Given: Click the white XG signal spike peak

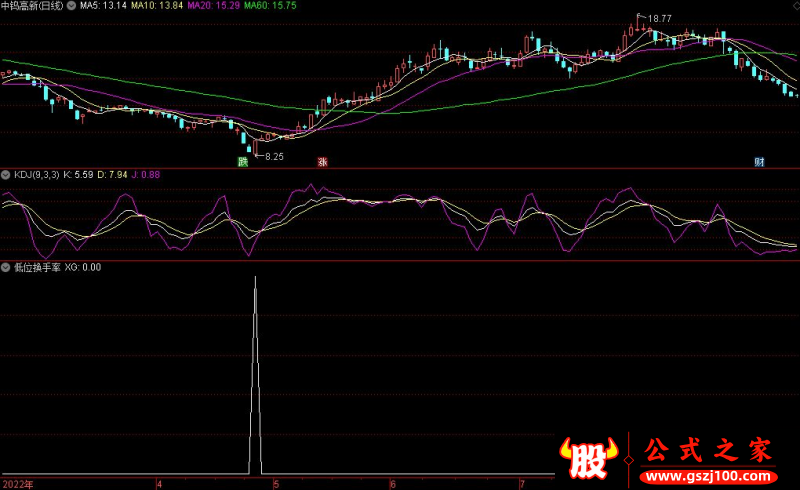Looking at the screenshot, I should click(x=255, y=276).
